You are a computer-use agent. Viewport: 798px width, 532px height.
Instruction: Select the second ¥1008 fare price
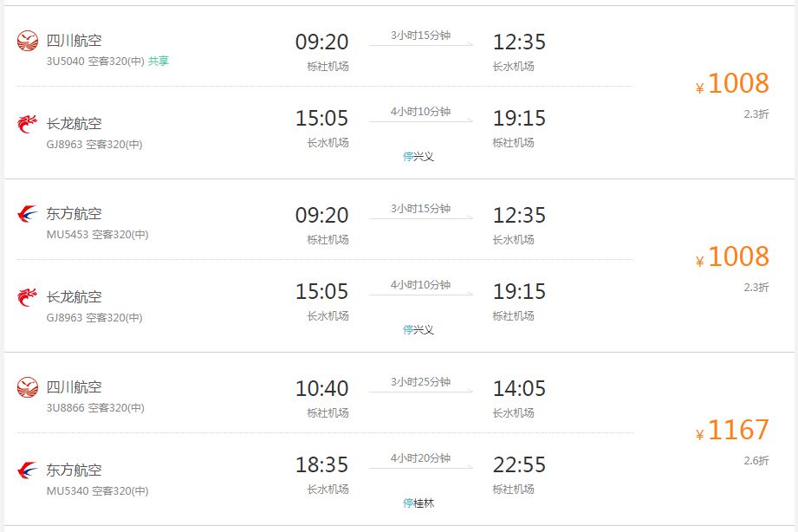point(732,256)
